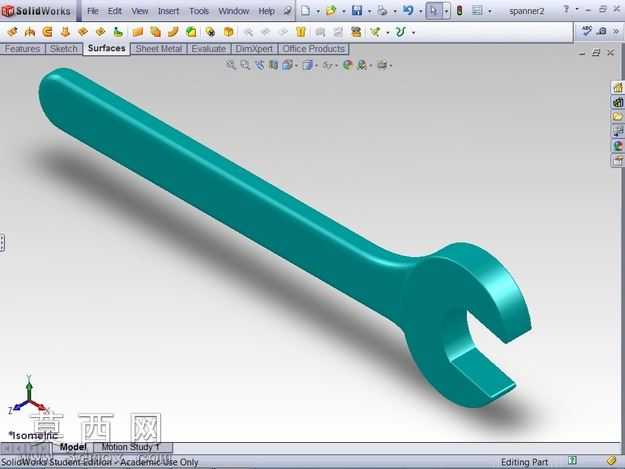The image size is (625, 469).
Task: Select the Lofted Surface tool
Action: pos(65,31)
